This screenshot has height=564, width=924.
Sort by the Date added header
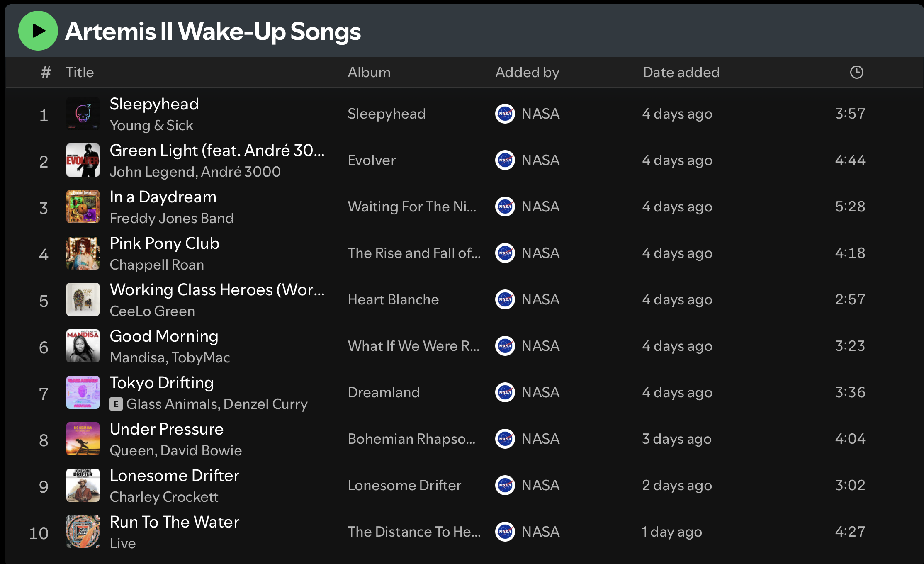681,72
